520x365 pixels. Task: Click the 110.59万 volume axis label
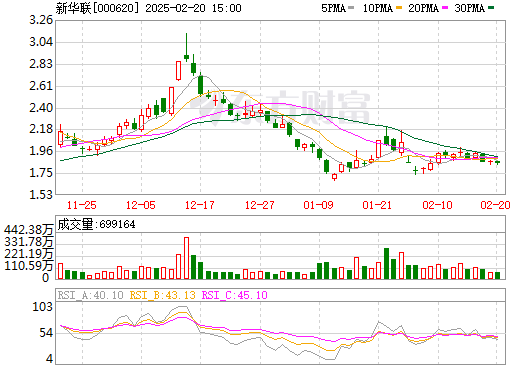[x=29, y=266]
